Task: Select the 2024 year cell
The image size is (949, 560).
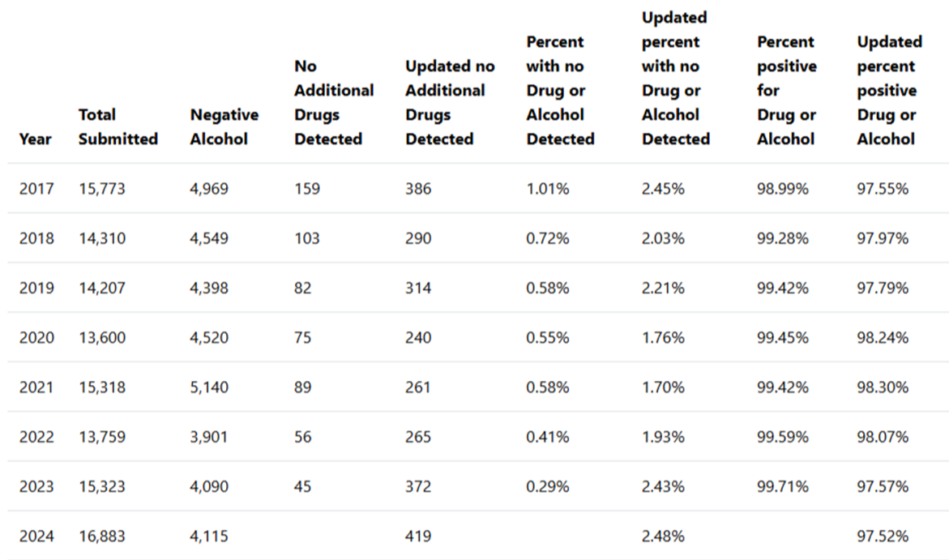Action: coord(36,536)
